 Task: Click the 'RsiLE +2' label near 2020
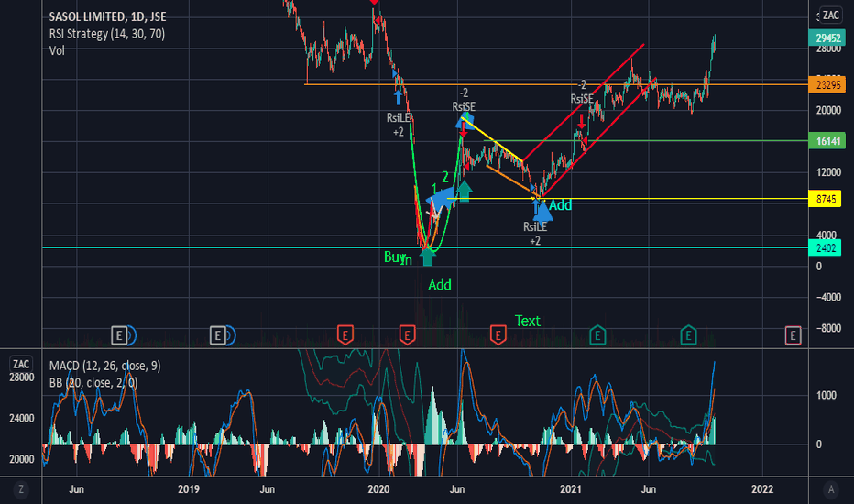pyautogui.click(x=398, y=125)
